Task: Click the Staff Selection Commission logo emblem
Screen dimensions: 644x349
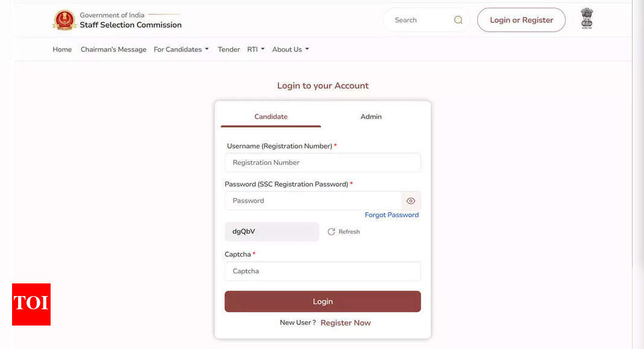Action: (64, 20)
